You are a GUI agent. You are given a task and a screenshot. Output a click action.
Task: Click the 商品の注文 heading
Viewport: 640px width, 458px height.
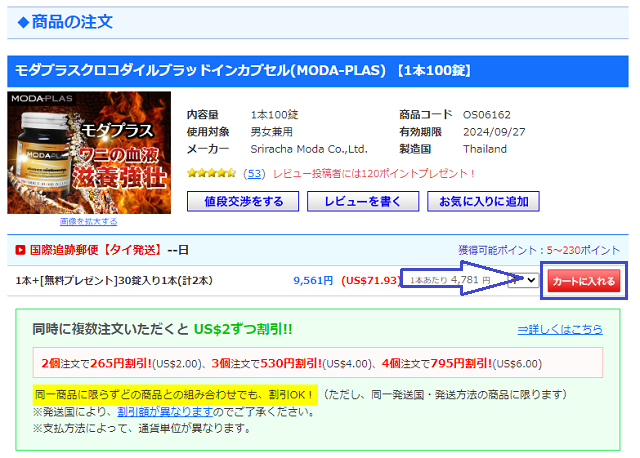tap(72, 22)
